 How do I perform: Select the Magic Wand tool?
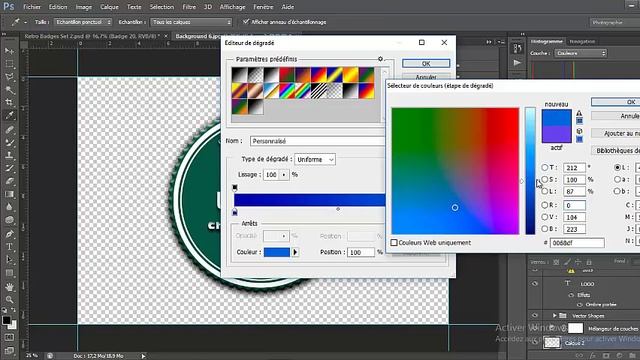[9, 89]
